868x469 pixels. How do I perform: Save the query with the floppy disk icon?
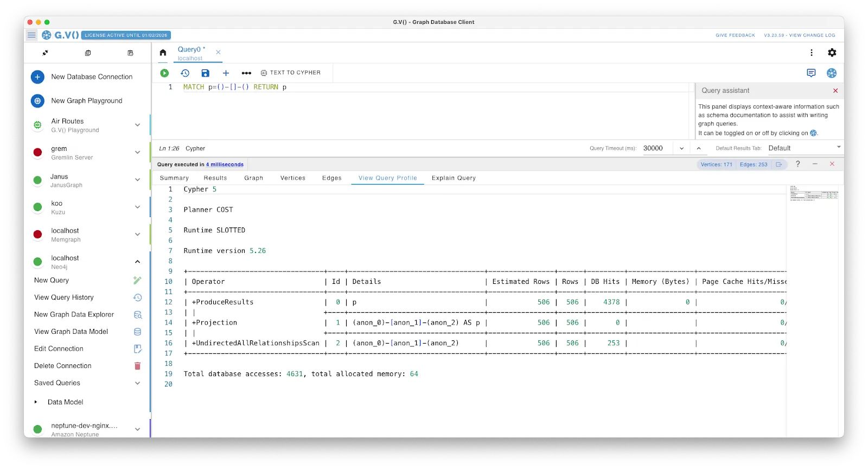[x=205, y=73]
